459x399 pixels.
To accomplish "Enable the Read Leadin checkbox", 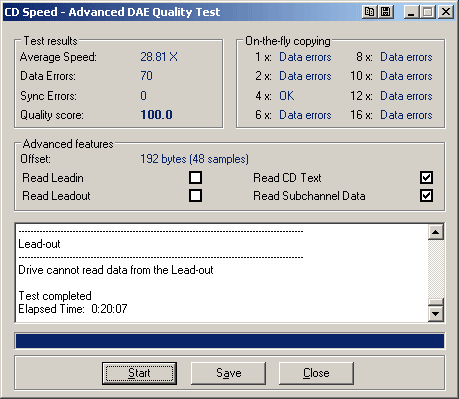I will point(195,178).
